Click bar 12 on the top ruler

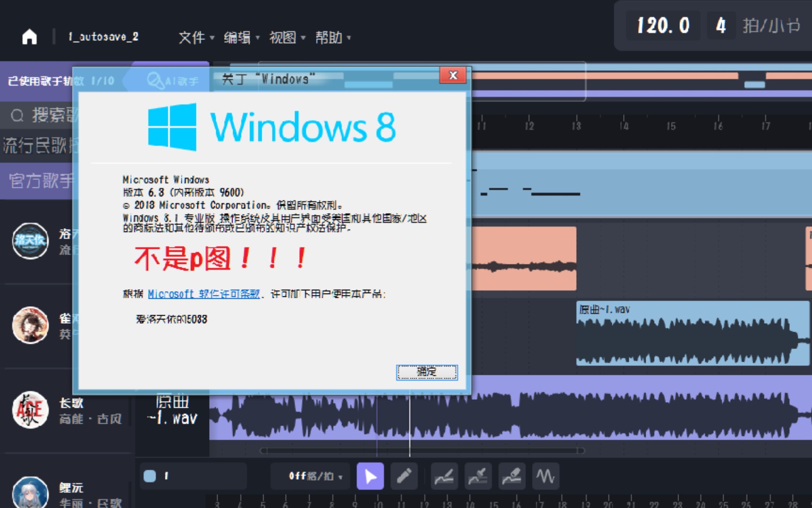[529, 126]
